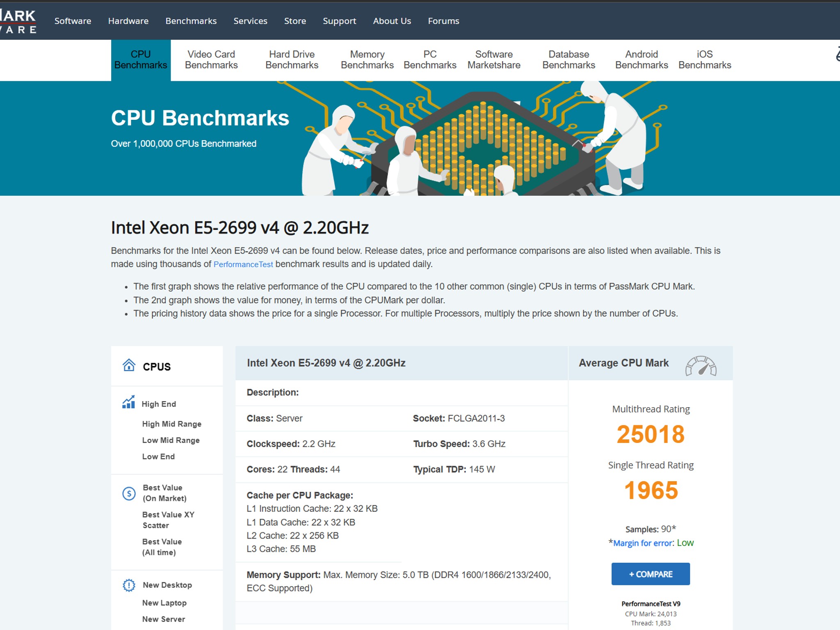840x630 pixels.
Task: Click the Class: Server cell
Action: pos(274,418)
